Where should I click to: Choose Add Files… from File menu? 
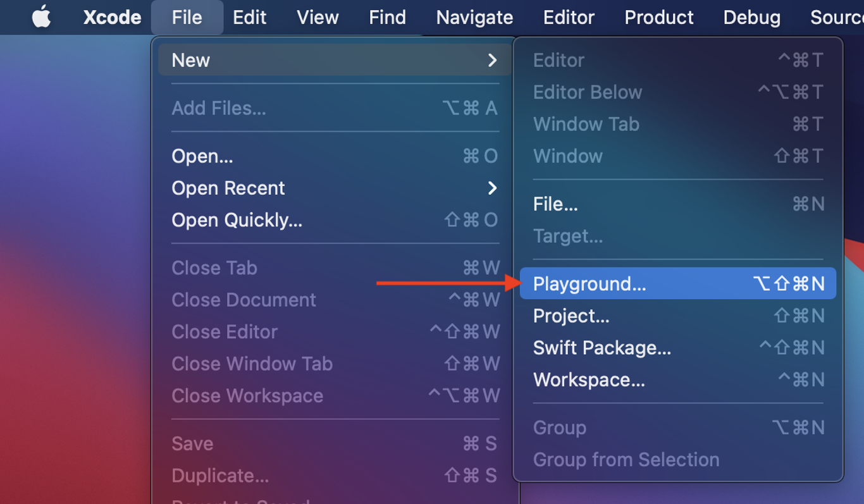pyautogui.click(x=335, y=108)
